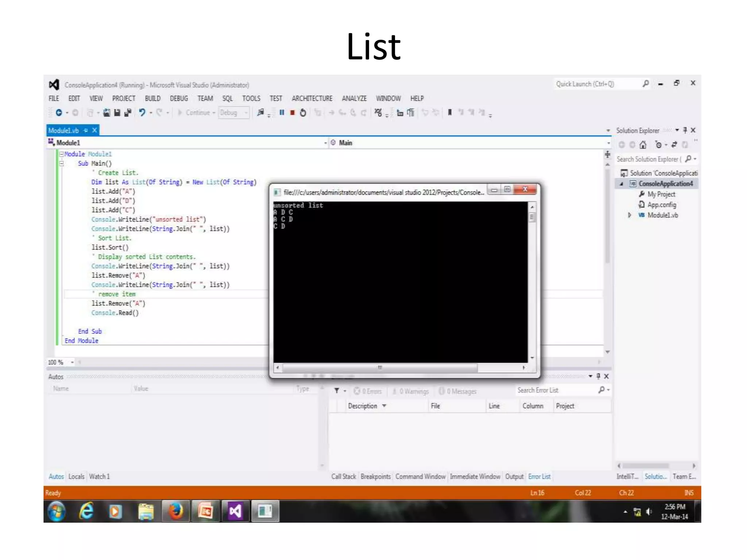
Task: Click the volume speaker tray icon
Action: (x=649, y=512)
